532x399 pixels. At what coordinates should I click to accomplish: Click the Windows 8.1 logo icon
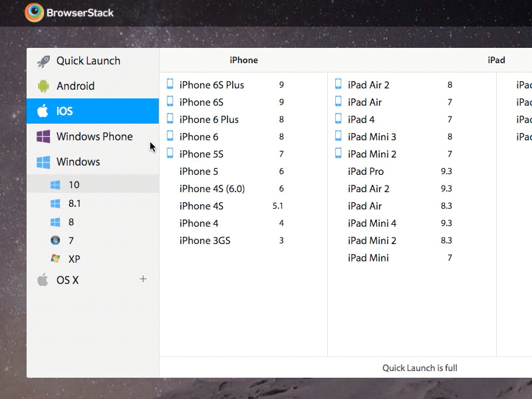55,203
